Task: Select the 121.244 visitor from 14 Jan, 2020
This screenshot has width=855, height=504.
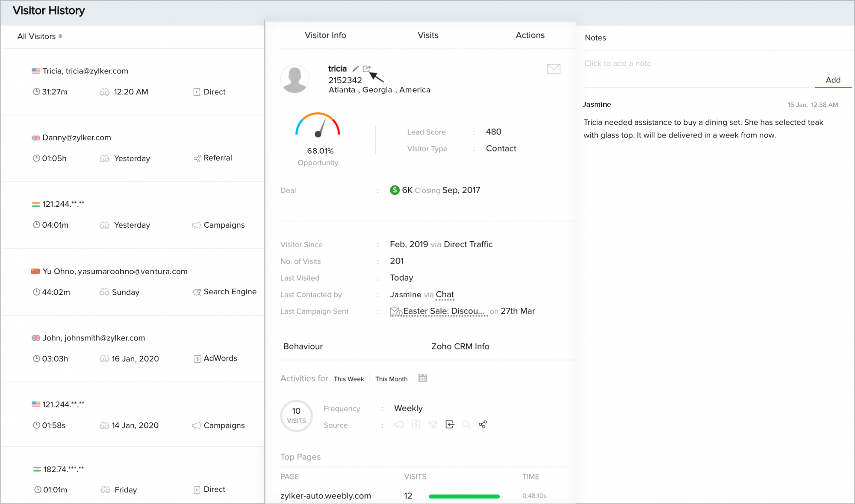Action: [133, 415]
